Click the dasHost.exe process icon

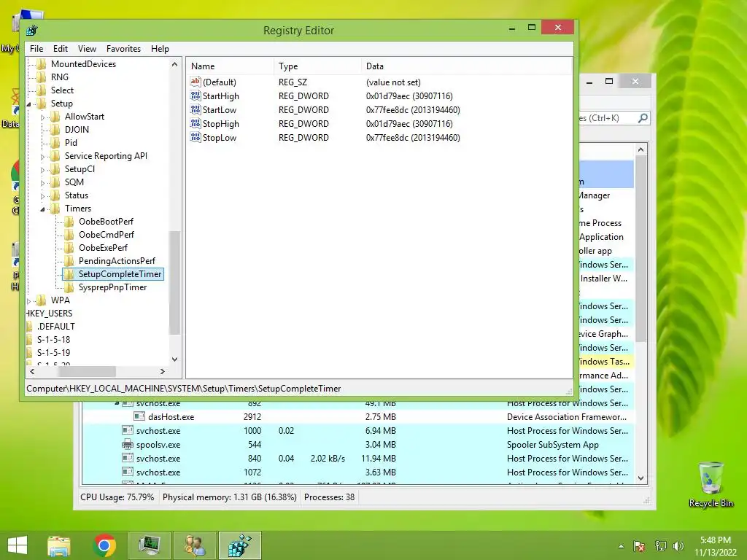click(x=139, y=416)
